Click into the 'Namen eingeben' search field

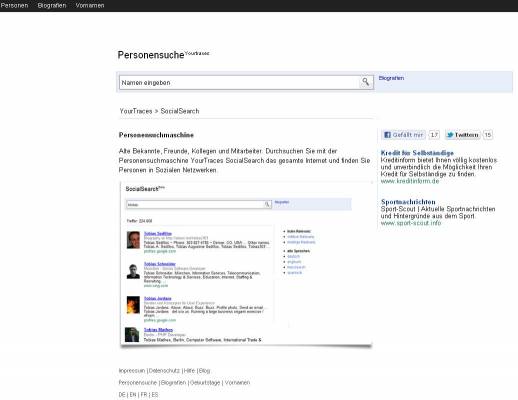[x=239, y=82]
